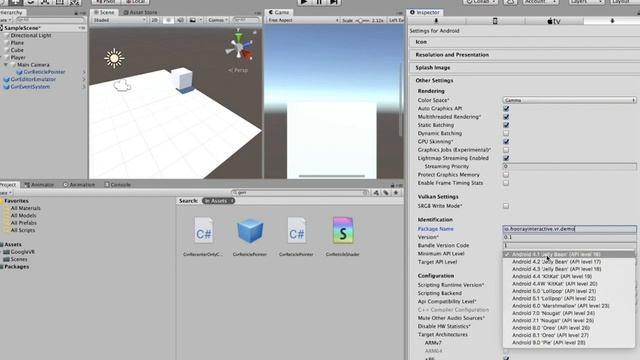This screenshot has height=360, width=640.
Task: Click the Step frame button
Action: click(334, 2)
